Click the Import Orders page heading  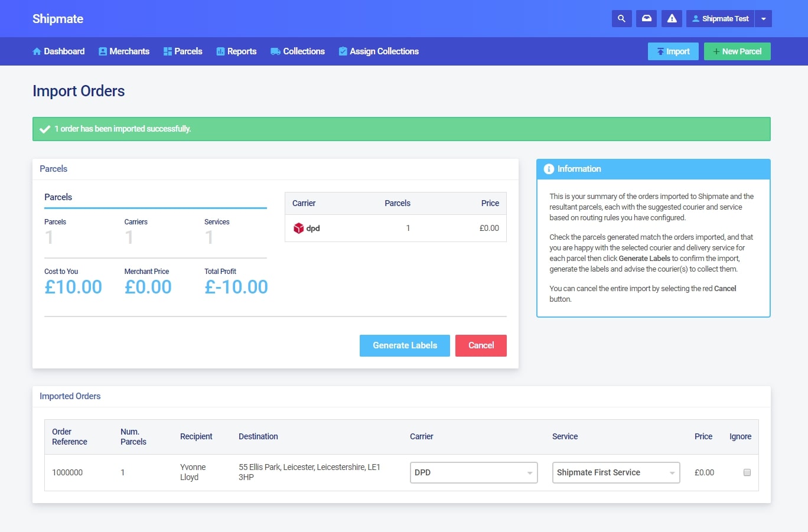79,91
